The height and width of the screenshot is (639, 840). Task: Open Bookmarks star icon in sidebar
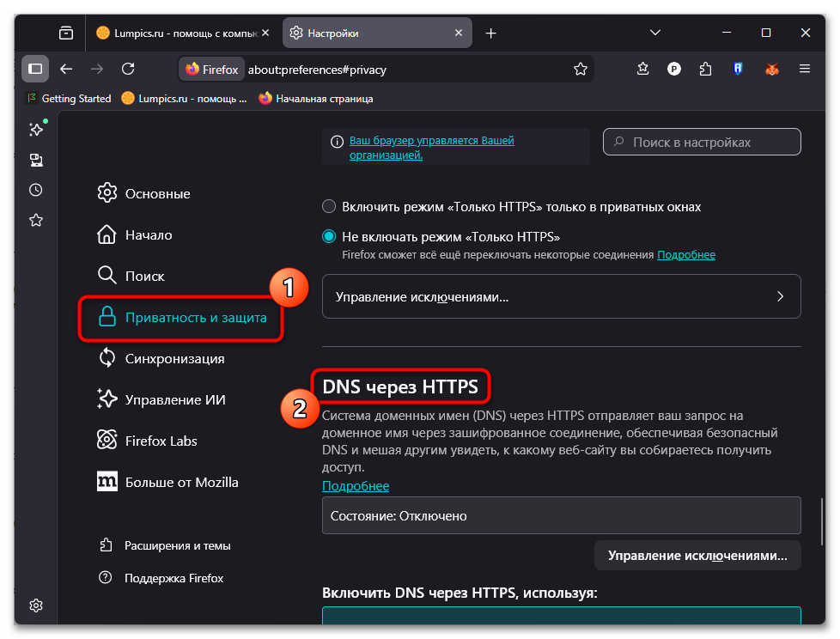(x=36, y=220)
